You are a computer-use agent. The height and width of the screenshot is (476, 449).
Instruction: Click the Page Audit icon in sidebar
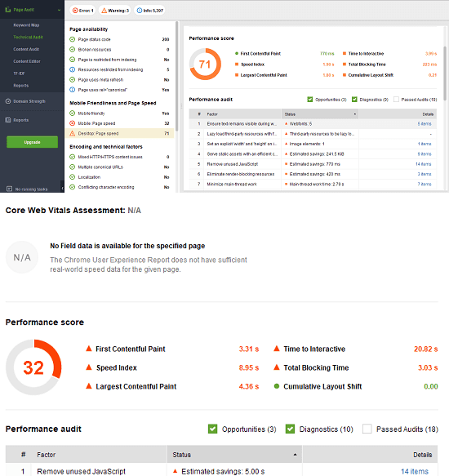pyautogui.click(x=8, y=10)
